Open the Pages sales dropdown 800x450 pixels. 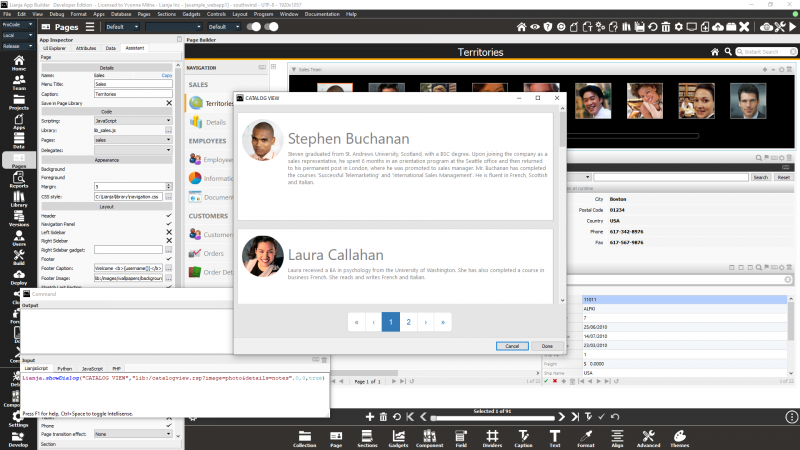(x=133, y=140)
